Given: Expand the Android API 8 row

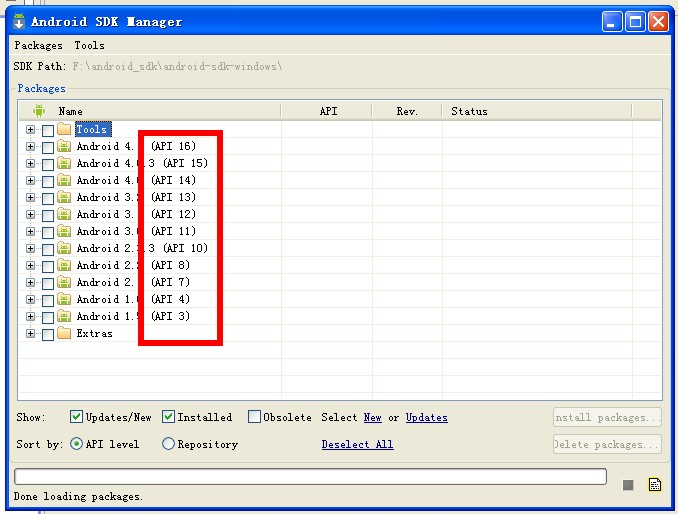Looking at the screenshot, I should [30, 265].
